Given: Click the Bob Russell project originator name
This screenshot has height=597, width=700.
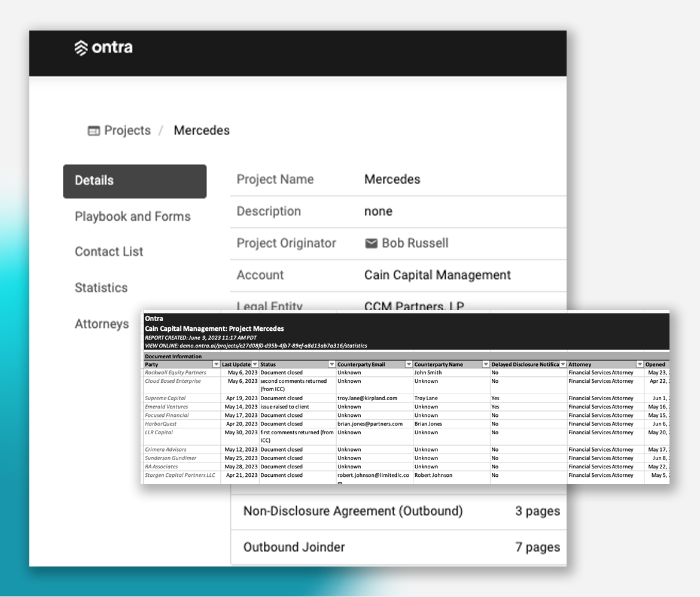Looking at the screenshot, I should point(415,243).
